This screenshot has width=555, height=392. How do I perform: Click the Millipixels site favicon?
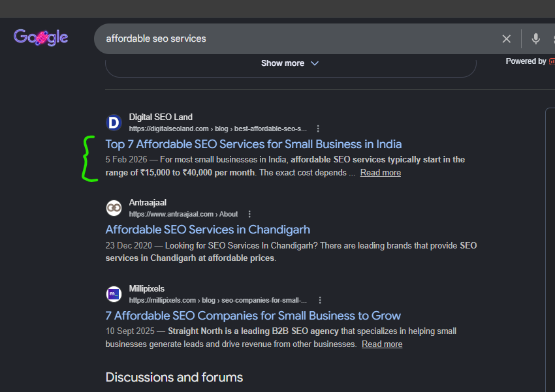[114, 294]
